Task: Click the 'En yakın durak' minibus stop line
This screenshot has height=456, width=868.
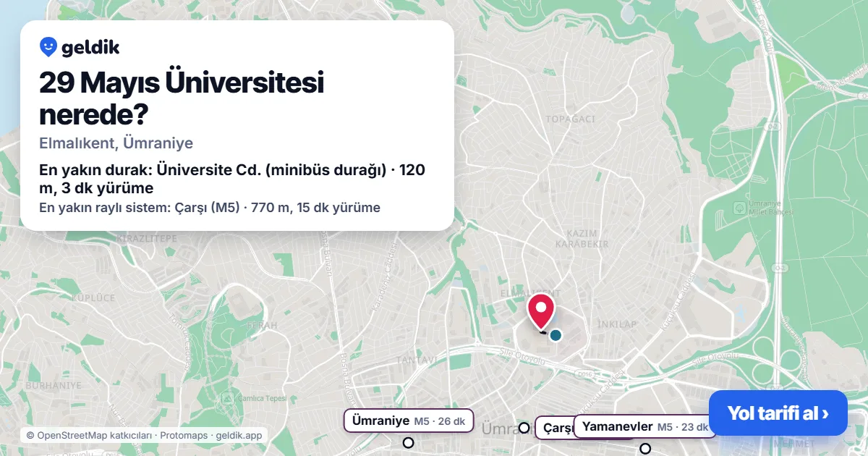Action: 232,180
